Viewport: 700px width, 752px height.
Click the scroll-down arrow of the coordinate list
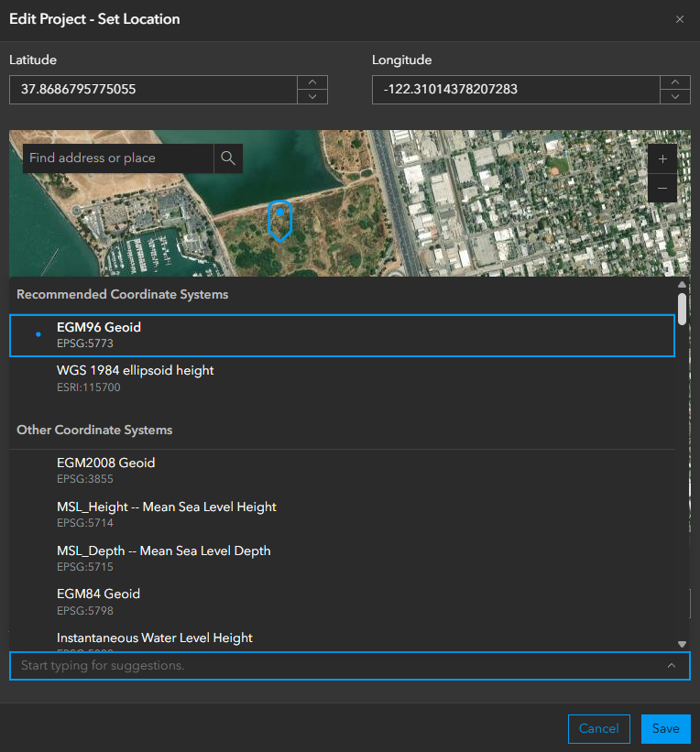[682, 643]
